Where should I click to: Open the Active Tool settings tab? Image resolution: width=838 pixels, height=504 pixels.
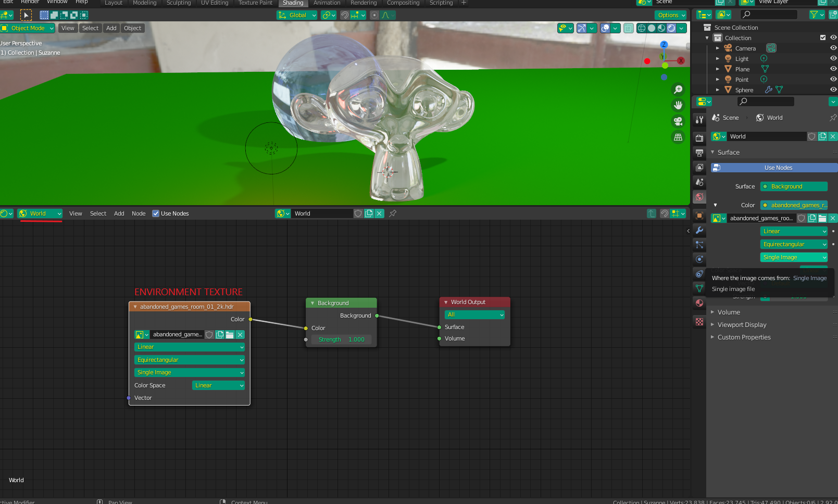click(x=699, y=119)
